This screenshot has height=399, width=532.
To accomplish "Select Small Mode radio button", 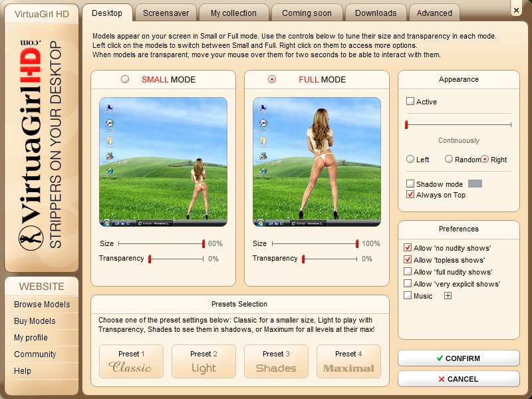I will (x=125, y=79).
